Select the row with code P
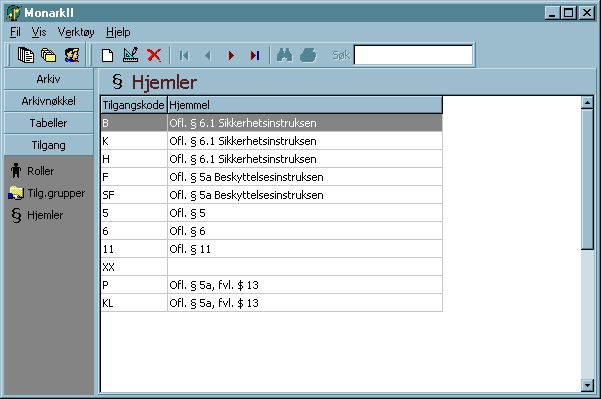Viewport: 601px width, 399px height. point(271,285)
